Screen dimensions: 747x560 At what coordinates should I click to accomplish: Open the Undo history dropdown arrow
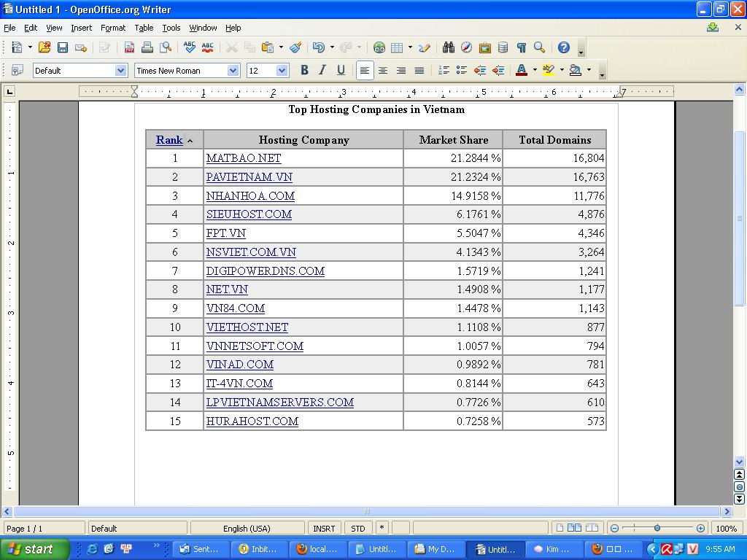point(332,47)
